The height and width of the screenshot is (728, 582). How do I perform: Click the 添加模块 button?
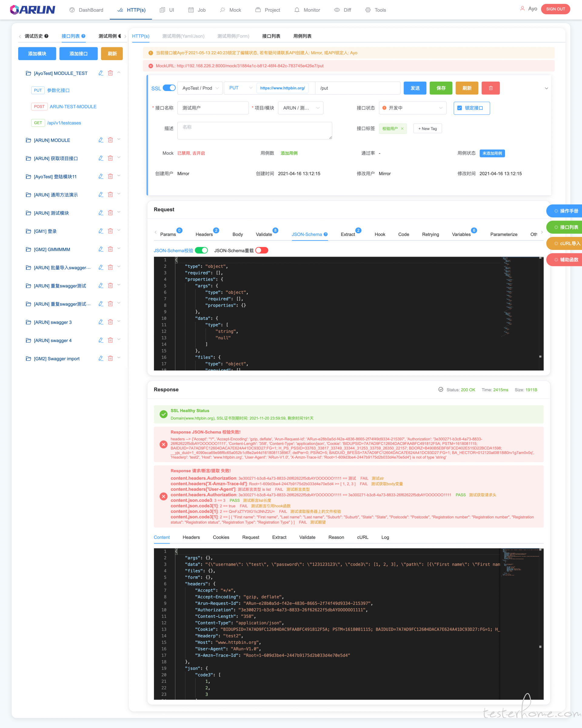[x=37, y=54]
